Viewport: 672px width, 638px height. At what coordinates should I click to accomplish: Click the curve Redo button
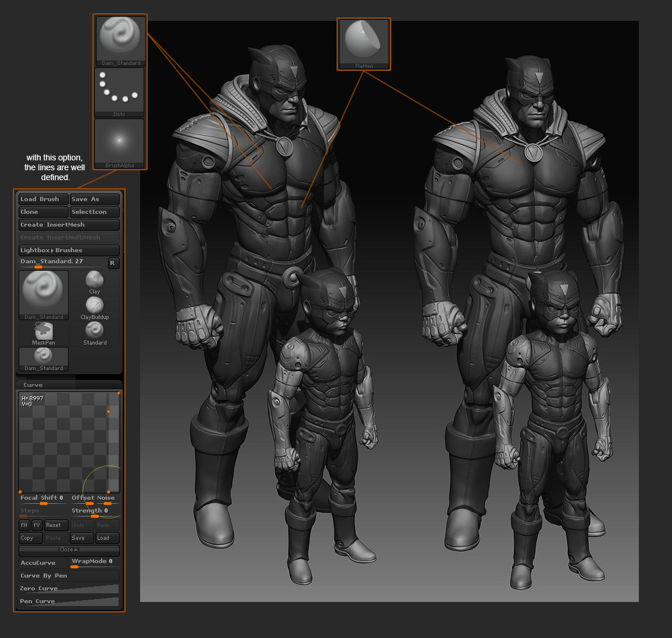pyautogui.click(x=107, y=525)
